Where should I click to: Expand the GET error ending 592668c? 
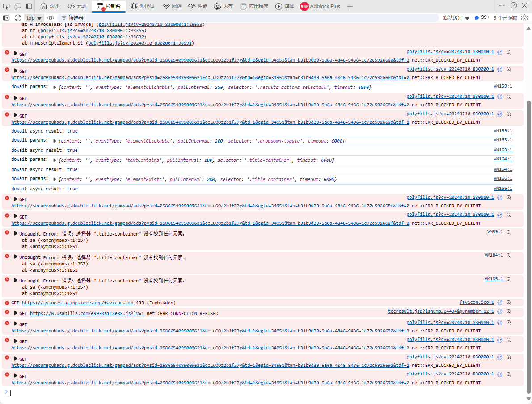[x=16, y=98]
